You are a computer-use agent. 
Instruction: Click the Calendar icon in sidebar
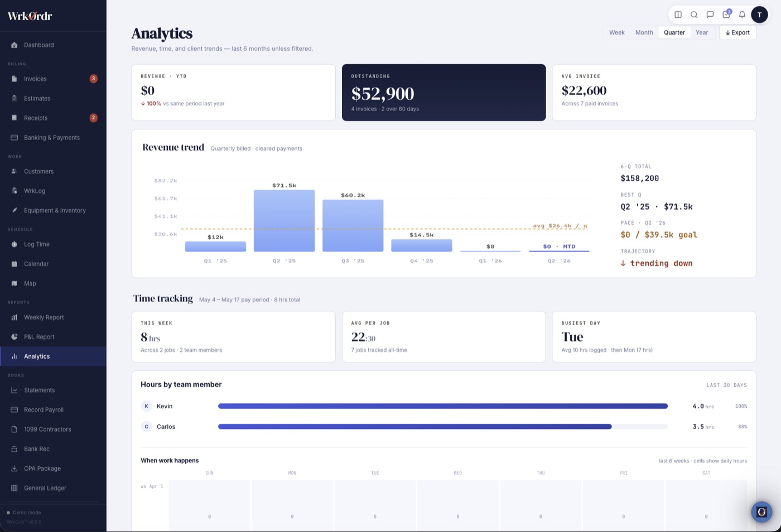pos(15,264)
